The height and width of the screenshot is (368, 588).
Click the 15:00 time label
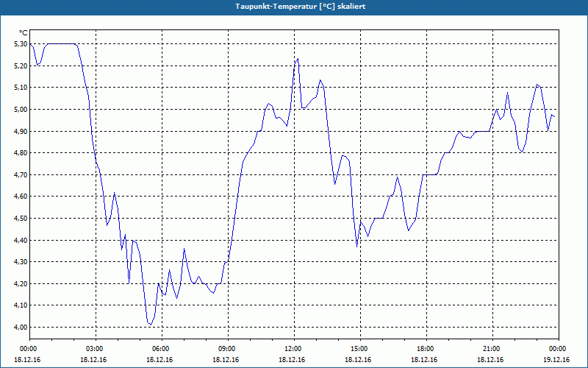coord(360,349)
